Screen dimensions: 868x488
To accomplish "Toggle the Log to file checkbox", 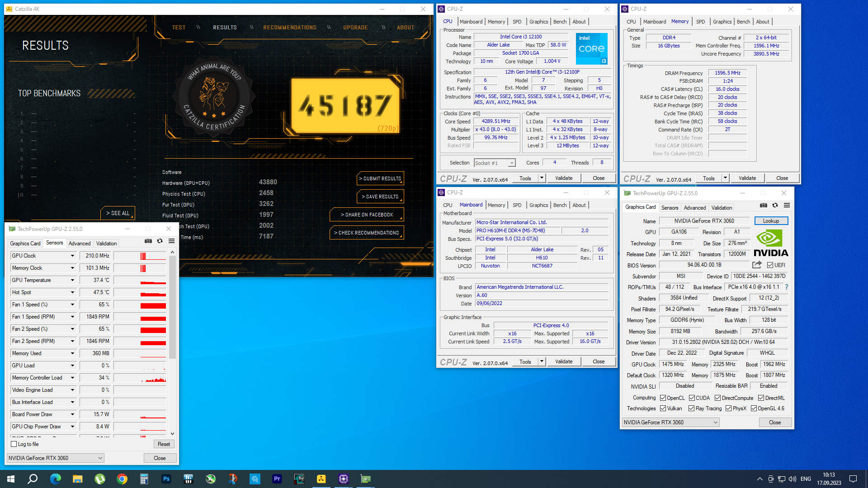I will tap(14, 444).
